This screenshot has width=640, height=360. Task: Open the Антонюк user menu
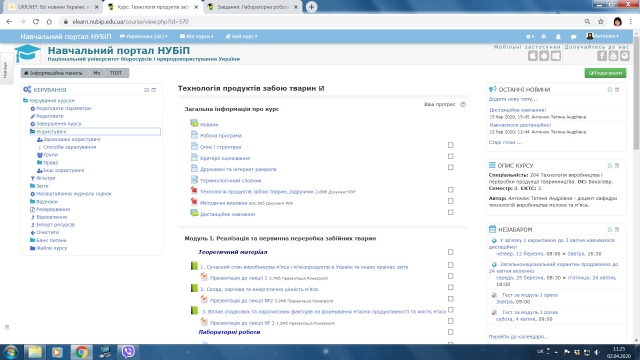tap(602, 36)
